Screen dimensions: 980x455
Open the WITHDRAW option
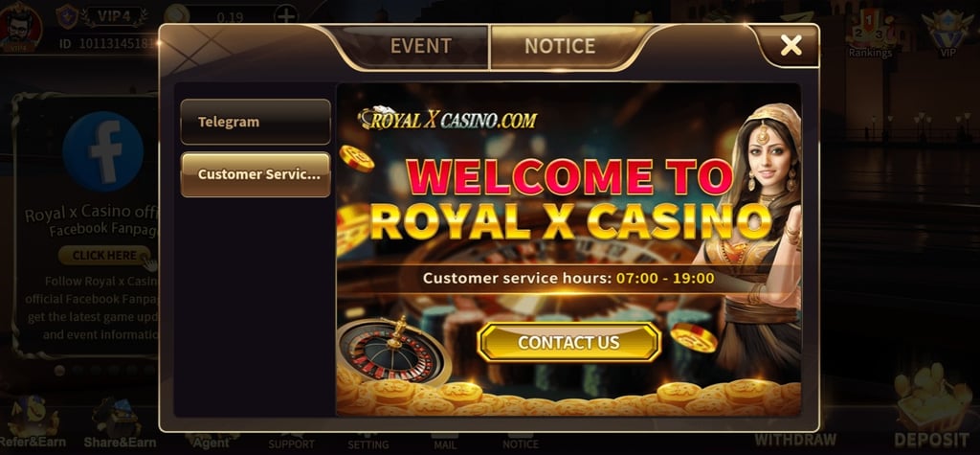pos(795,438)
